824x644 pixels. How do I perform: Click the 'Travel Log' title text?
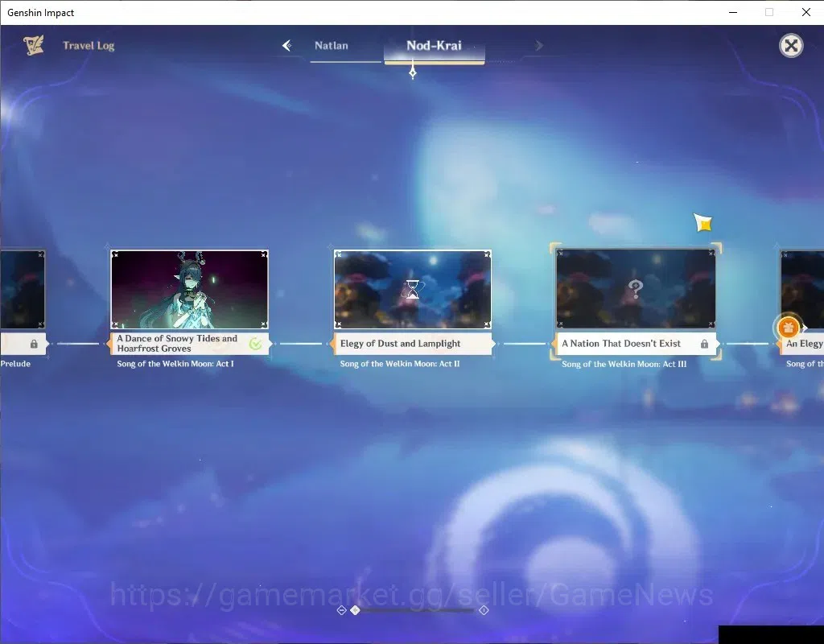click(89, 46)
